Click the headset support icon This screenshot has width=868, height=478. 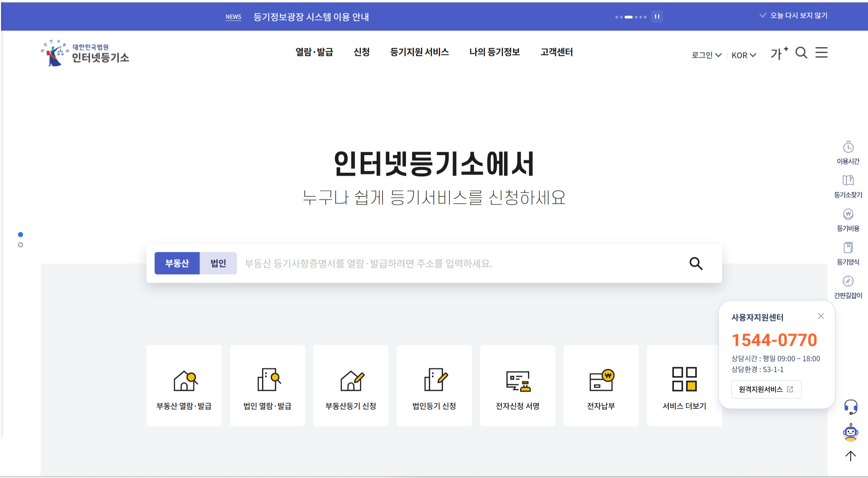851,406
